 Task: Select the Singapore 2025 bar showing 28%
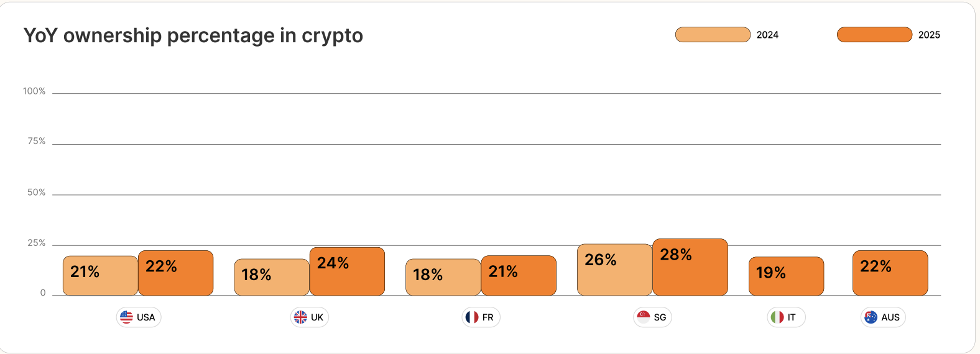(690, 267)
